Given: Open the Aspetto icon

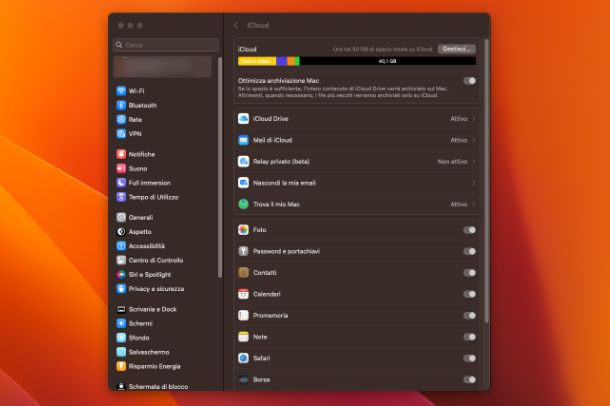Looking at the screenshot, I should pyautogui.click(x=121, y=232).
